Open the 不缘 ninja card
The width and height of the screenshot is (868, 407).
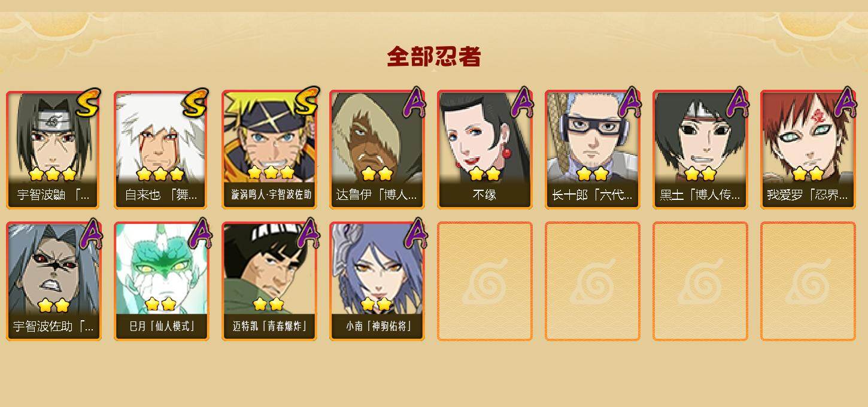tap(485, 150)
